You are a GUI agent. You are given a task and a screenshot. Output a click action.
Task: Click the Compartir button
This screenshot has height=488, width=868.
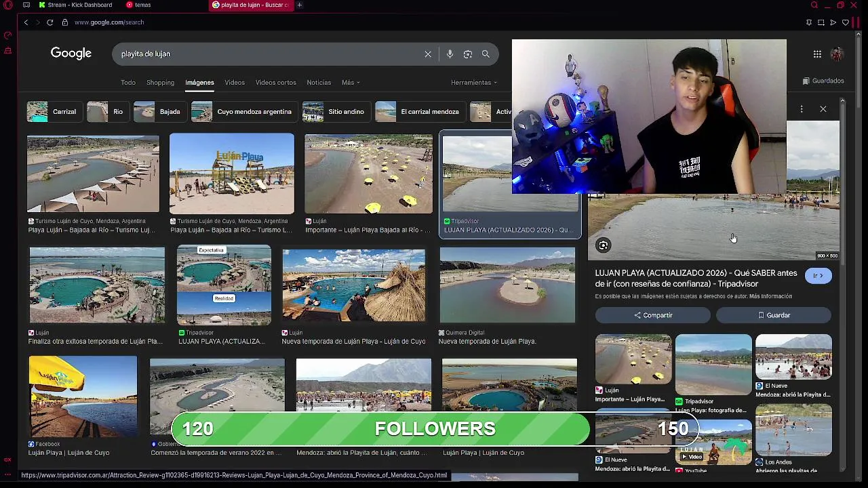(x=653, y=315)
